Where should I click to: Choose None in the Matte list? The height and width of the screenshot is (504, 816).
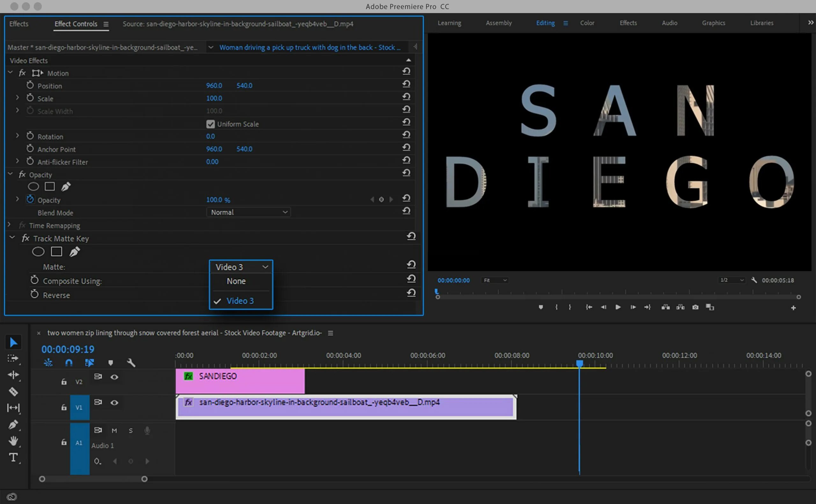[x=236, y=281]
